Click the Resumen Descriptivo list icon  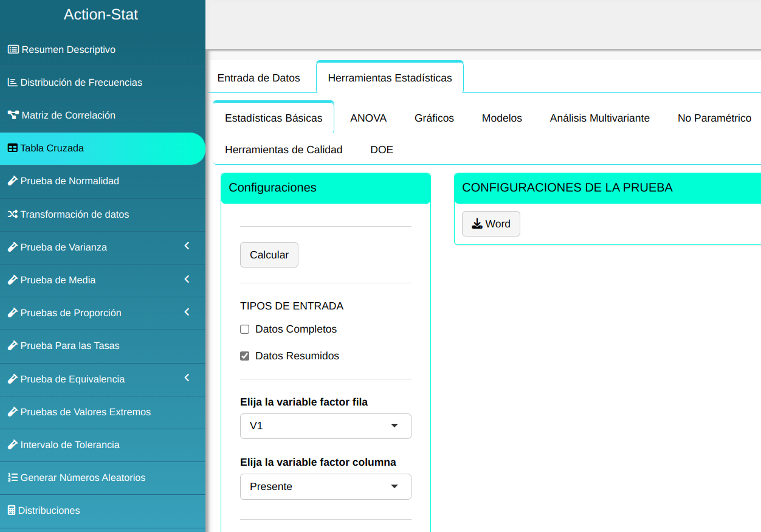pos(13,49)
